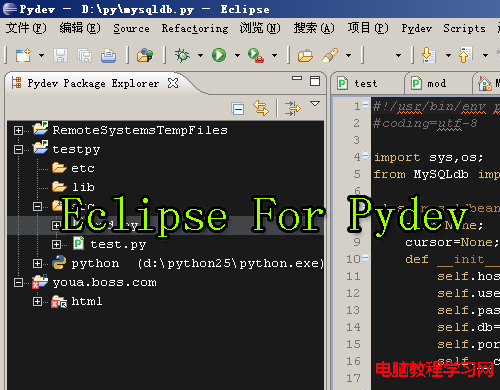Image resolution: width=500 pixels, height=390 pixels.
Task: Open the 浏览(N) menu
Action: pyautogui.click(x=260, y=28)
